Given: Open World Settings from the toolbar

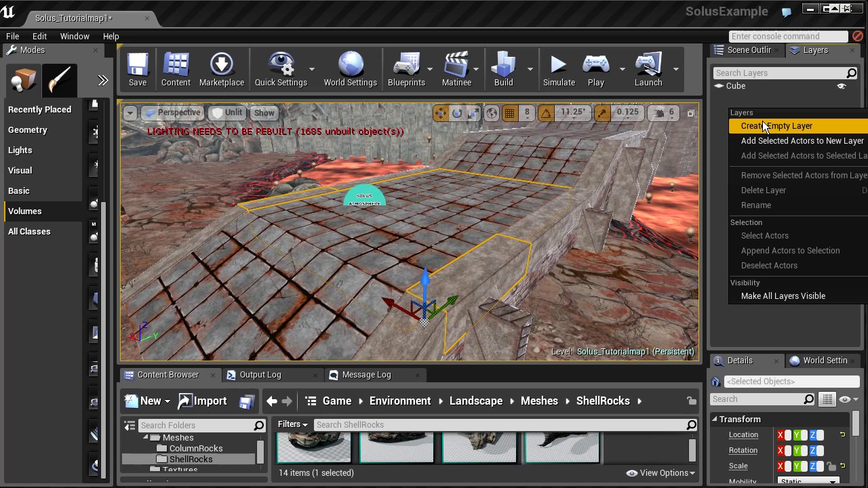Looking at the screenshot, I should pos(350,70).
